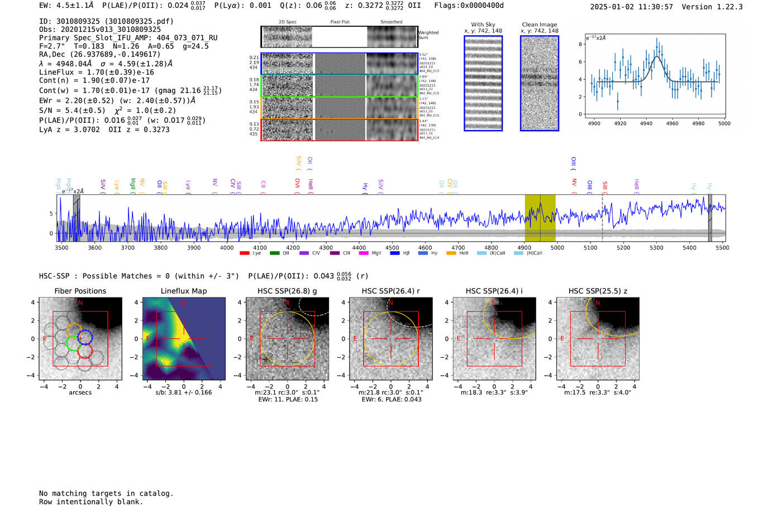Click the green fiber circle in Fiber Positions
This screenshot has width=782, height=532.
74,343
